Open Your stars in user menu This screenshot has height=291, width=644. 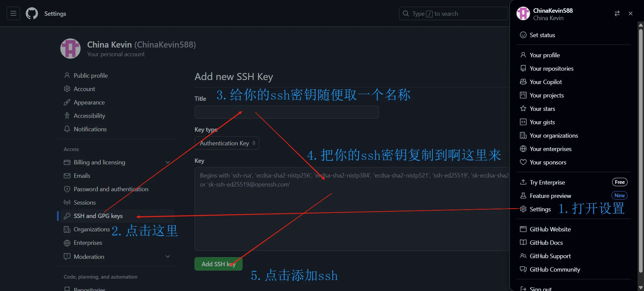[542, 109]
